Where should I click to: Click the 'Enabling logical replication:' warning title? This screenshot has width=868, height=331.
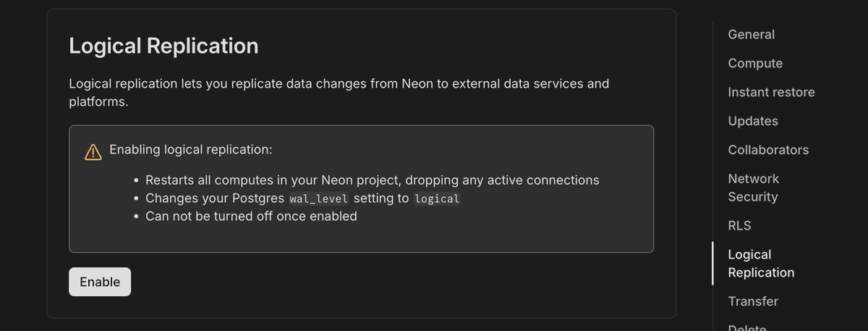pyautogui.click(x=191, y=150)
